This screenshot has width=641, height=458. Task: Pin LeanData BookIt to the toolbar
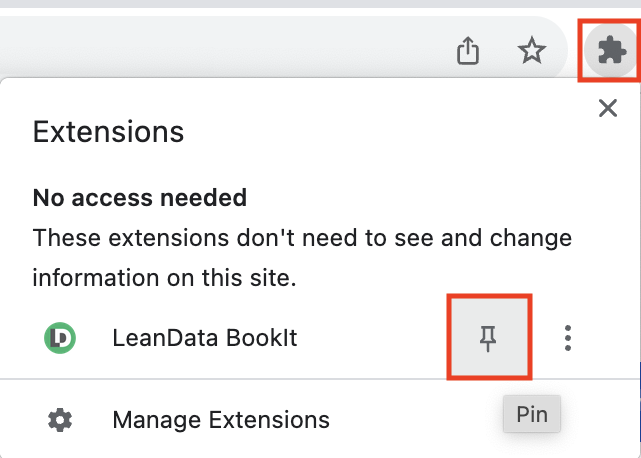488,338
